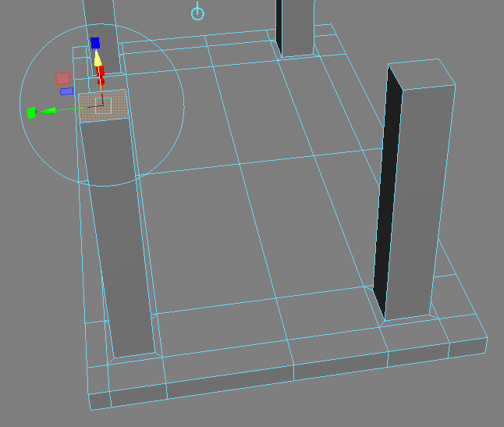Viewport: 504px width, 427px height.
Task: Click the green cube scale handle
Action: (31, 112)
